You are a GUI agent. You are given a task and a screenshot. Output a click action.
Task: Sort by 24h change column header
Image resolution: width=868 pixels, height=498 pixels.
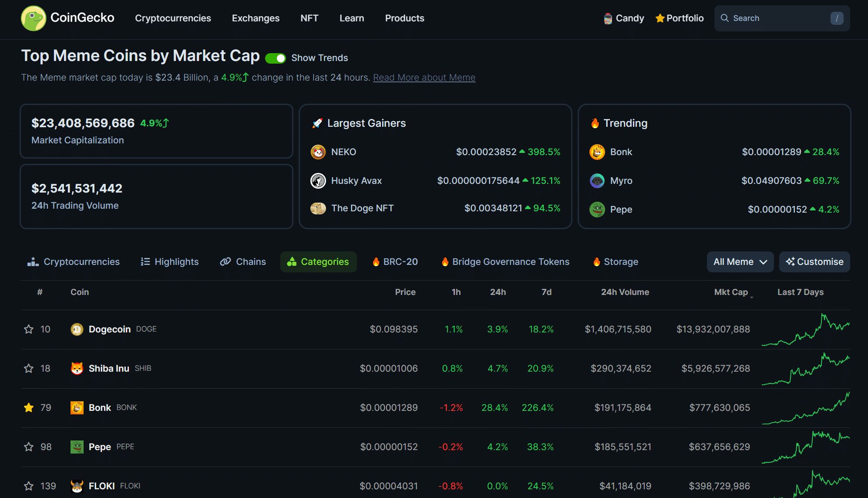498,292
